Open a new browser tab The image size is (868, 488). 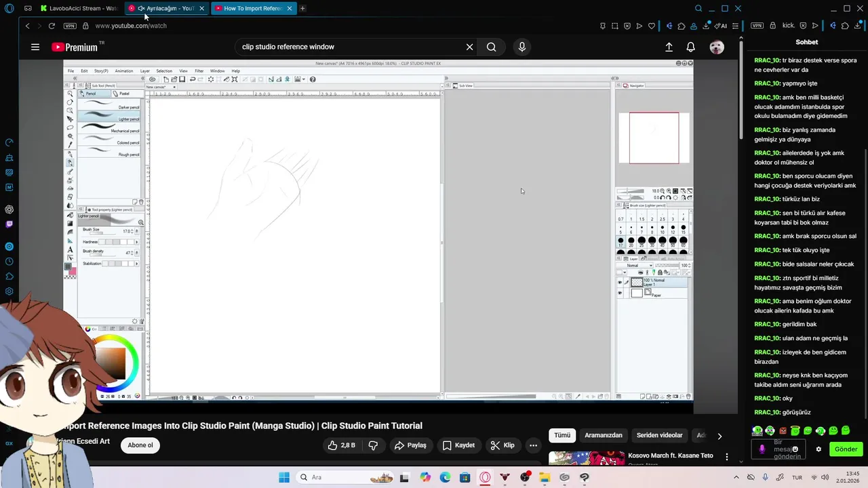302,8
